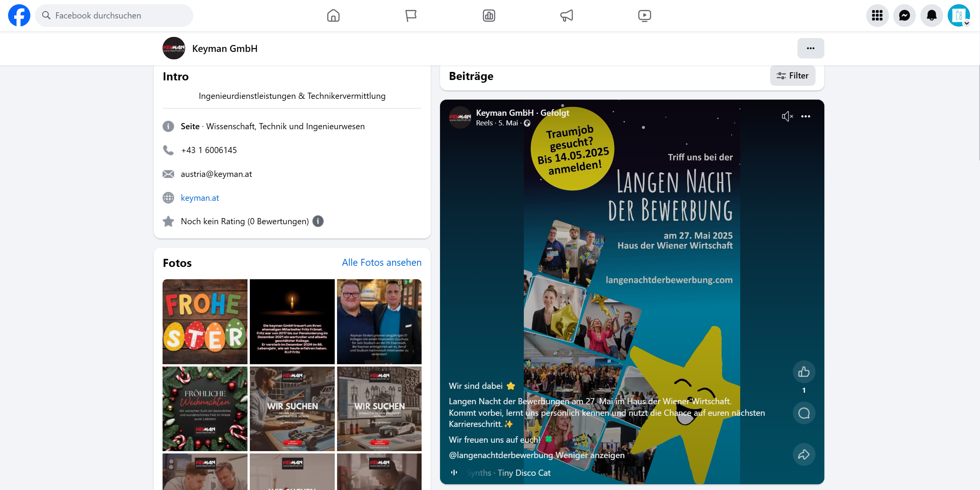Click the Keyman GmbH page title
The image size is (980, 490).
(225, 48)
